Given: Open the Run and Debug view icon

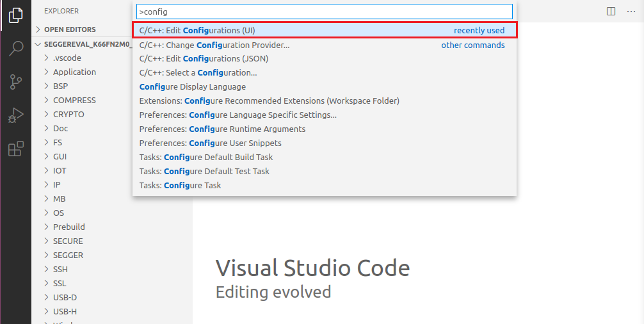Looking at the screenshot, I should coord(15,115).
